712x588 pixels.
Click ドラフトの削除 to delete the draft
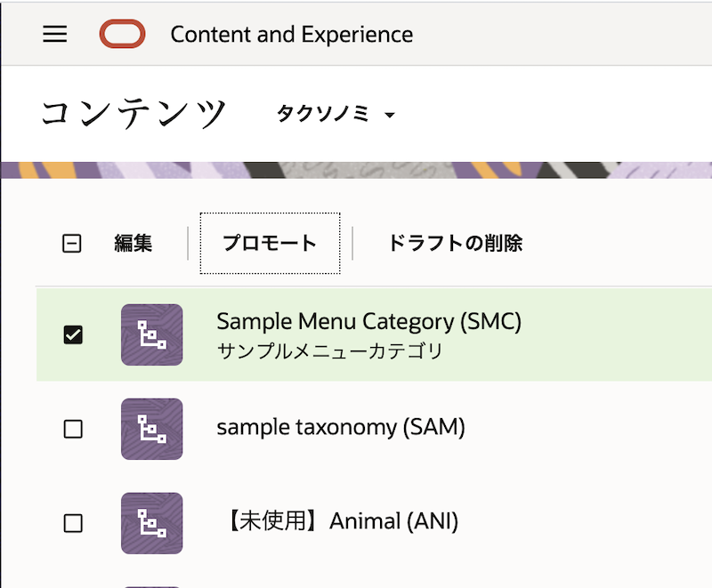(x=455, y=243)
